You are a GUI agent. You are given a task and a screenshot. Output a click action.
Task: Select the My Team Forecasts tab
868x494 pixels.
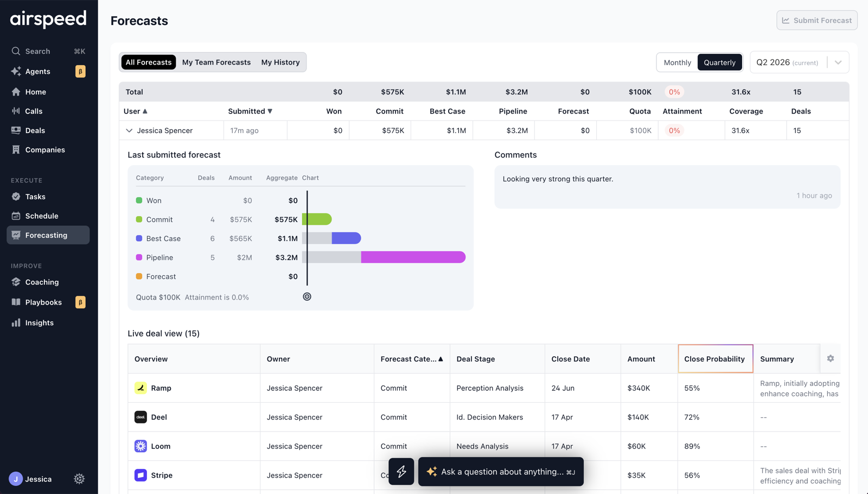(216, 62)
